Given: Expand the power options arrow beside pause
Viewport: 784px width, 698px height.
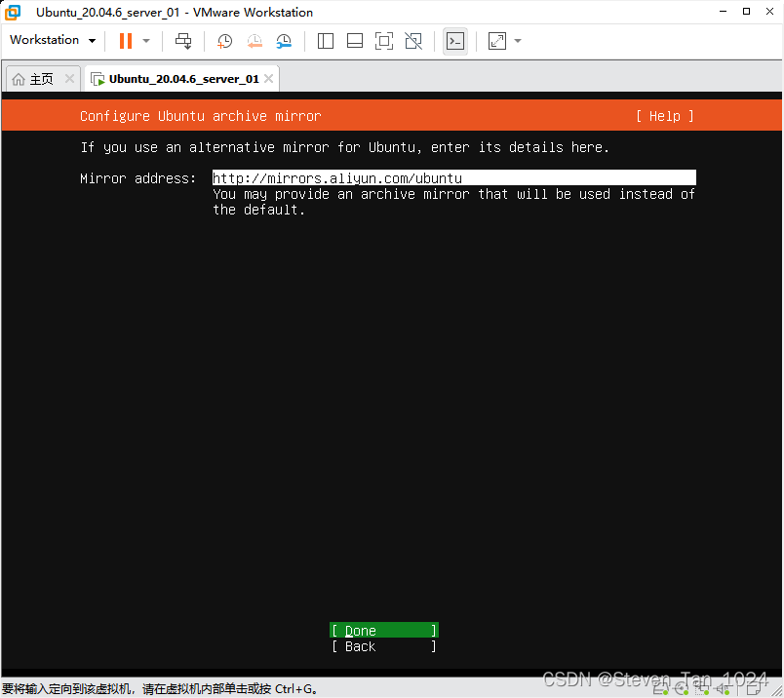Looking at the screenshot, I should click(146, 41).
